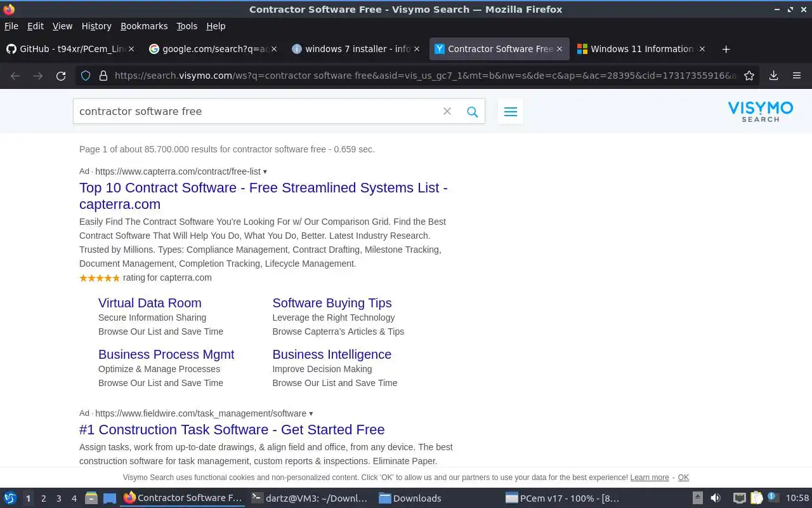Bookmark this page with the star icon

pos(749,76)
